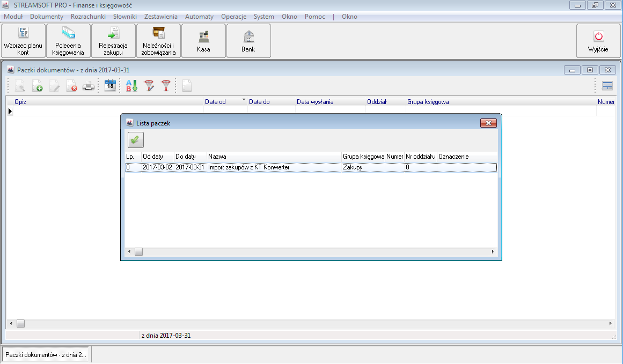Click the Nazwa column header

coord(217,157)
